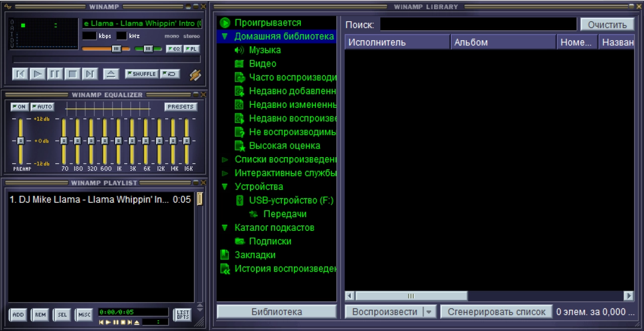Click the Недавно добавленные view icon
Image resolution: width=644 pixels, height=331 pixels.
(x=239, y=91)
